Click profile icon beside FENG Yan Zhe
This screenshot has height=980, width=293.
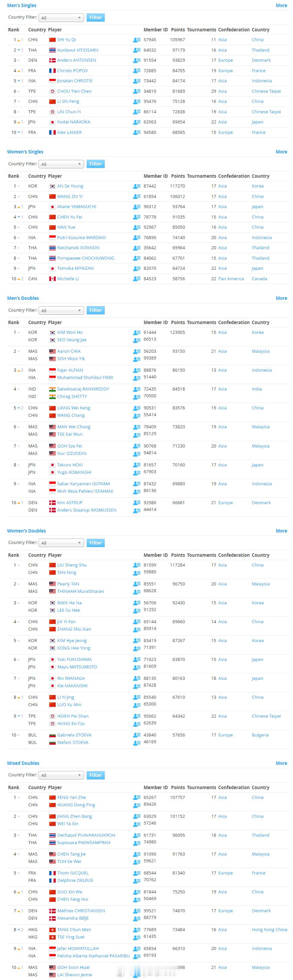point(136,798)
